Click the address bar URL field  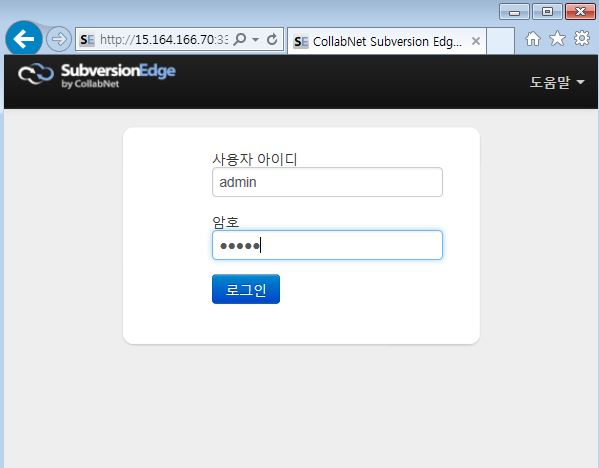pos(164,39)
